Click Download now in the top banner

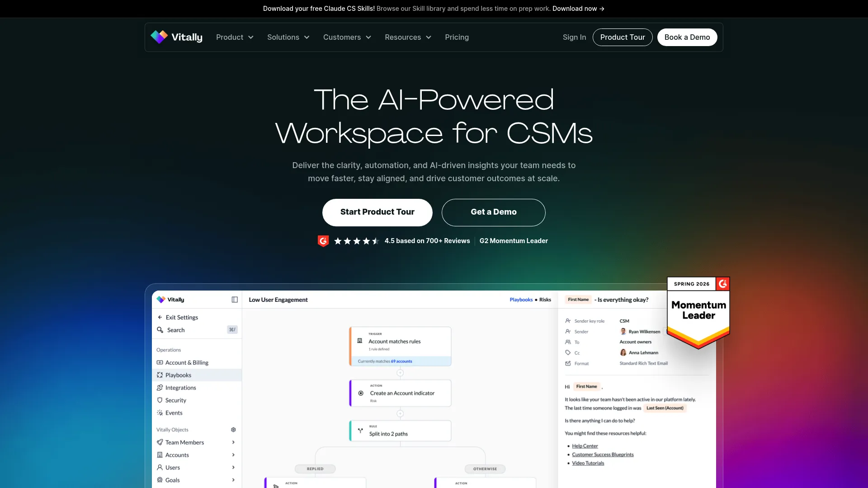coord(578,9)
